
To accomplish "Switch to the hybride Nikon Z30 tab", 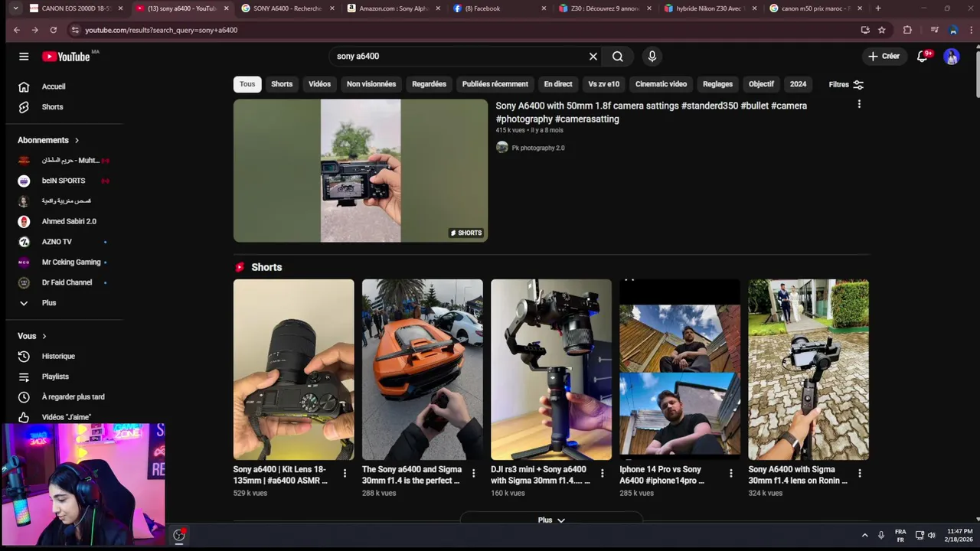I will tap(710, 8).
